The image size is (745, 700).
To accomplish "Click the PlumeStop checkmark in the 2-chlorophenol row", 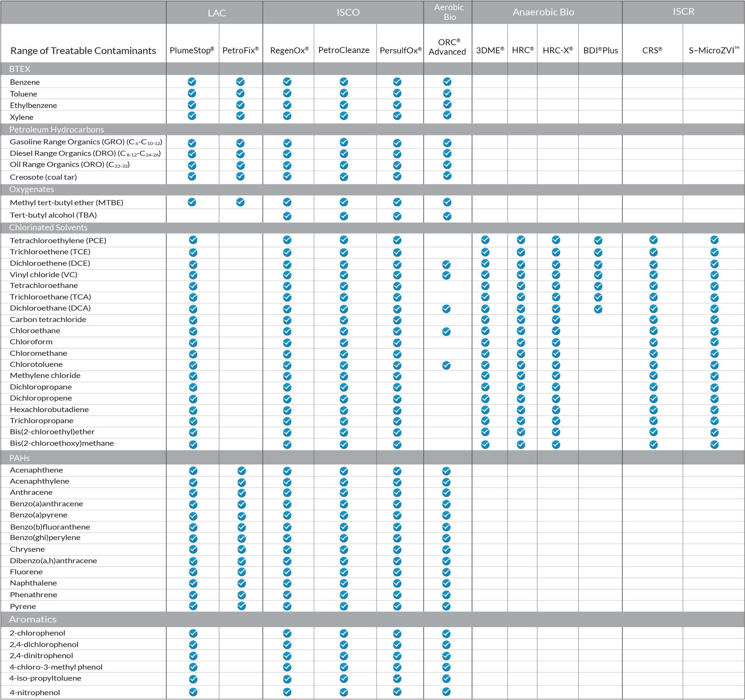I will [193, 633].
